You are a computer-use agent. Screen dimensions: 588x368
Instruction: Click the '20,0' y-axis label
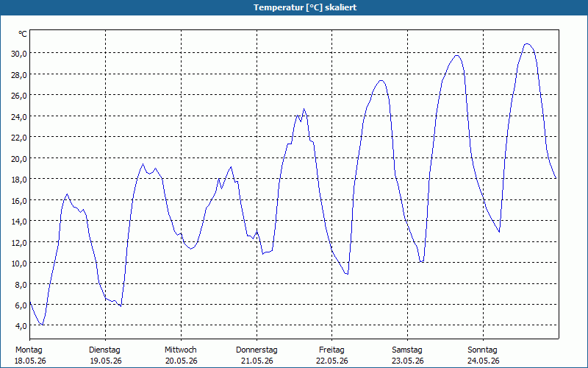(19, 158)
